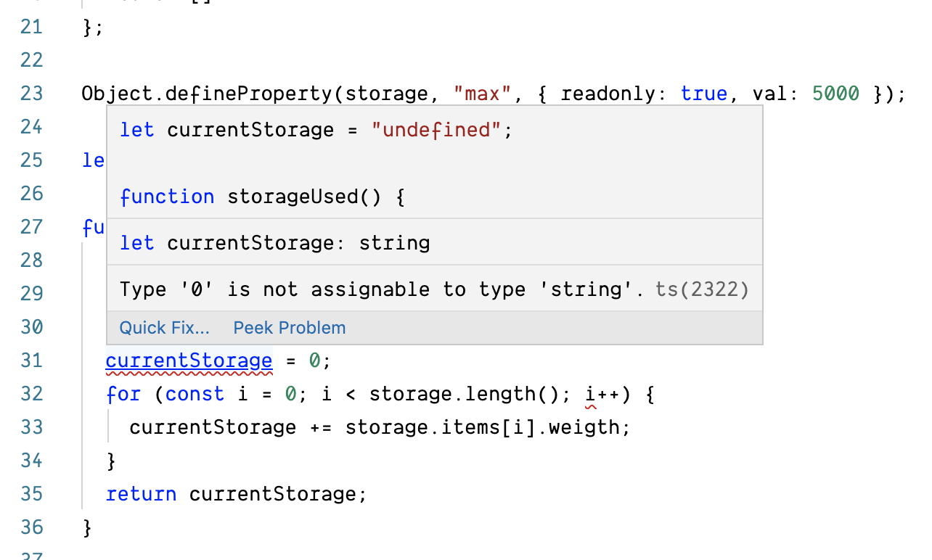This screenshot has width=932, height=560.
Task: Click the readonly: true property text
Action: pyautogui.click(x=663, y=93)
